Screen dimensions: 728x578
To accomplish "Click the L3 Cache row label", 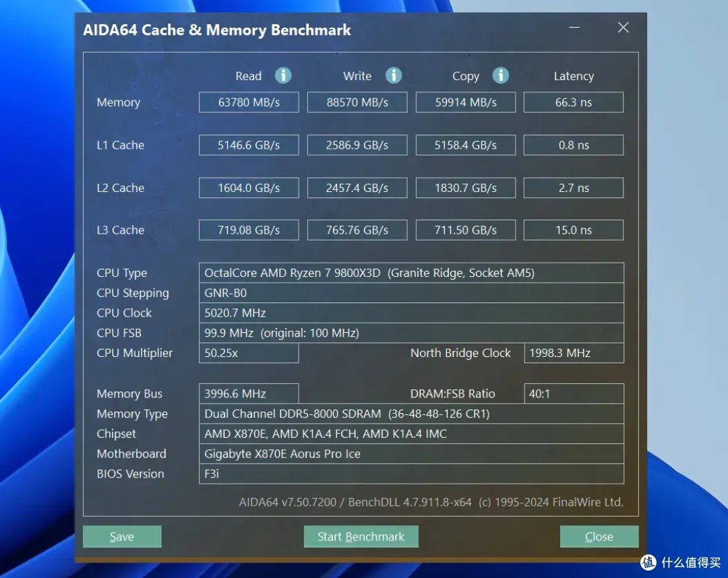I will pyautogui.click(x=120, y=230).
